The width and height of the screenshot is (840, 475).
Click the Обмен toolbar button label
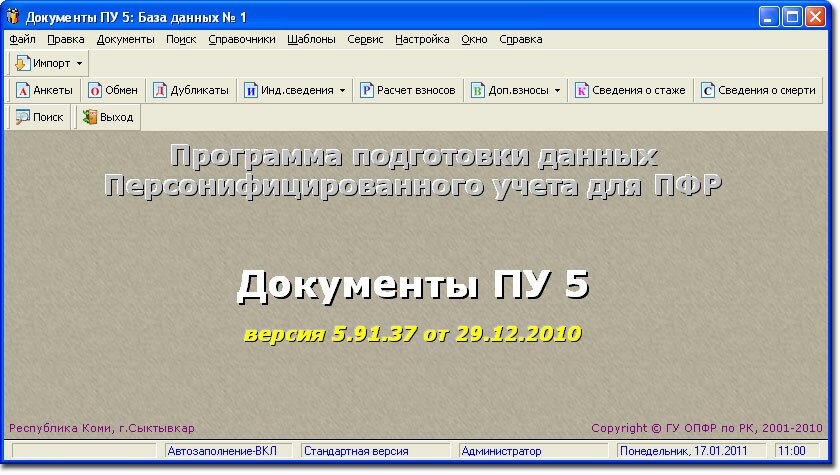coord(122,90)
